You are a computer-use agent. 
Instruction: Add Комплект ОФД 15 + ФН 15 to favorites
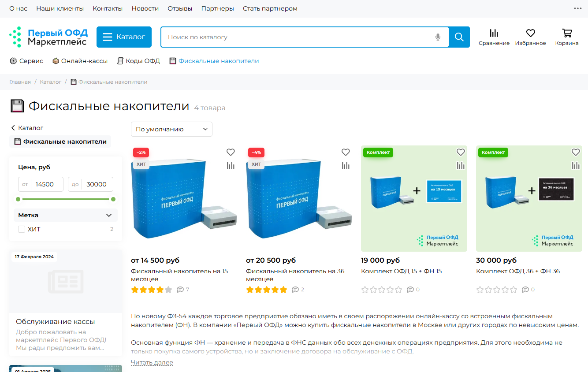461,152
